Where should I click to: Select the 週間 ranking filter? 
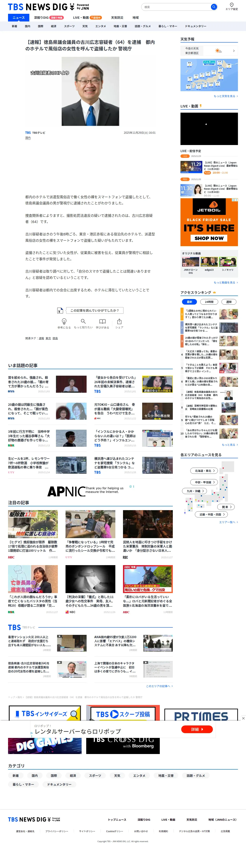click(229, 302)
